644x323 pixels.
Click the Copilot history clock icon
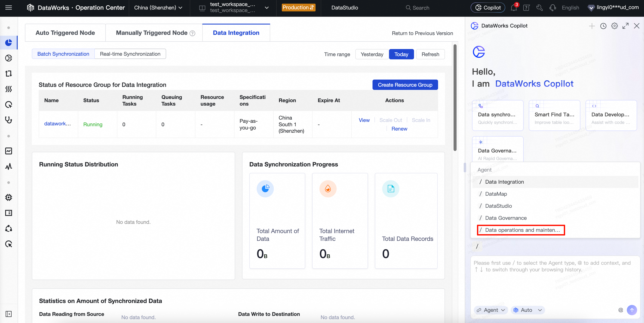[603, 26]
